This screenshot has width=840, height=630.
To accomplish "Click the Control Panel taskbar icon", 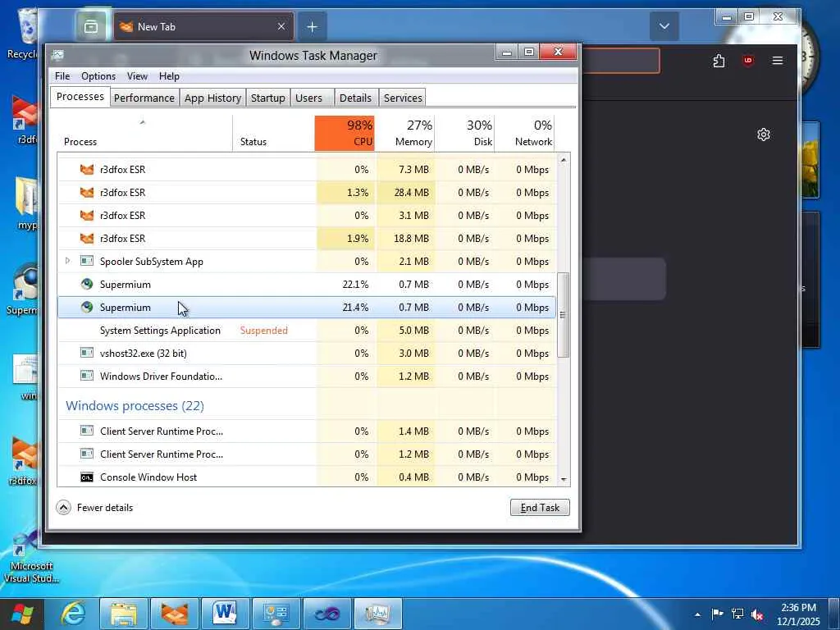I will pyautogui.click(x=276, y=614).
